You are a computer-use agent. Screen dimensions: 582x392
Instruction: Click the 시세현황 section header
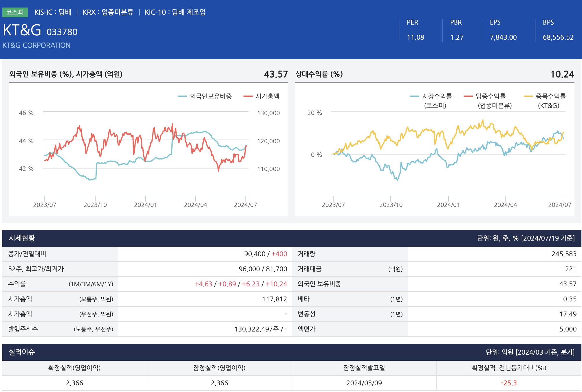22,238
